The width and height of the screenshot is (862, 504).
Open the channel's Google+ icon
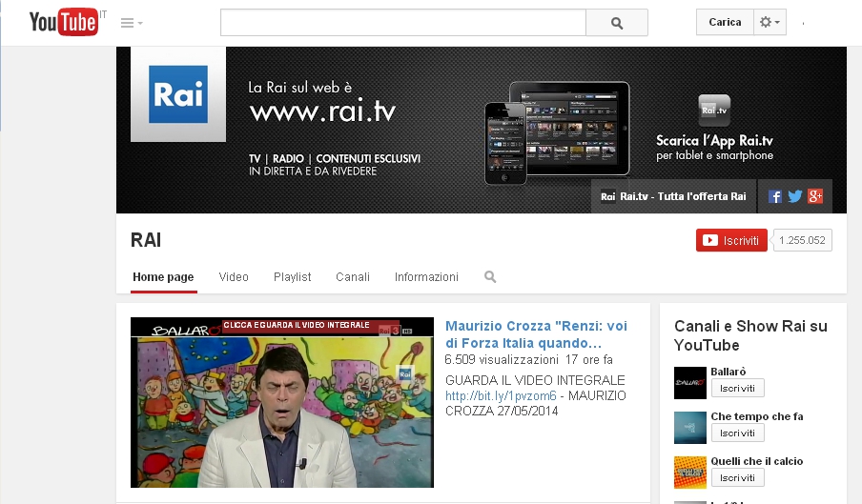point(815,196)
